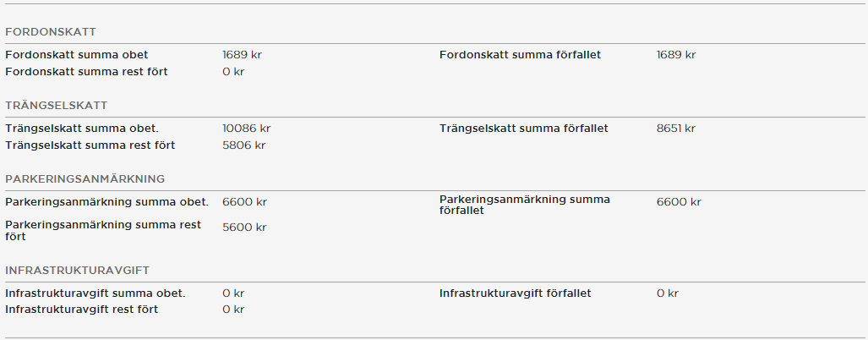
Task: Select the 5806 kr amount
Action: (x=243, y=145)
